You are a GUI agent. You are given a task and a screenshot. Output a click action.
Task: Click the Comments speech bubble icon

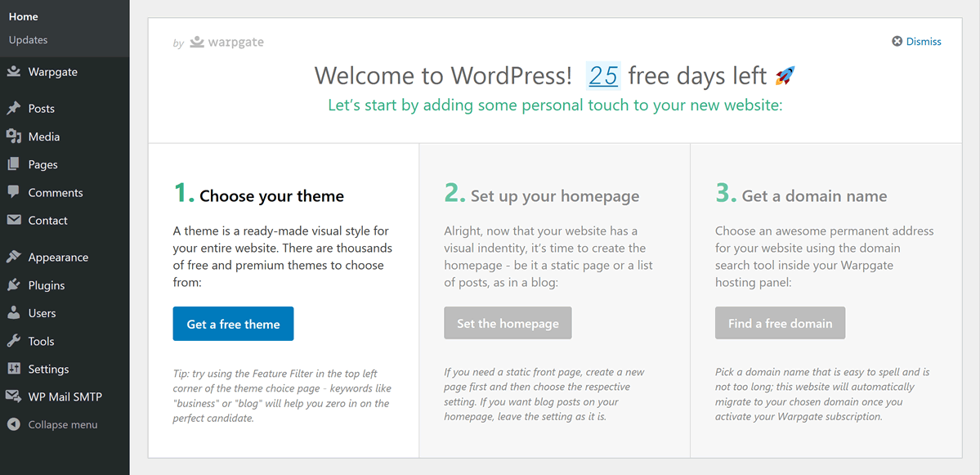(13, 192)
